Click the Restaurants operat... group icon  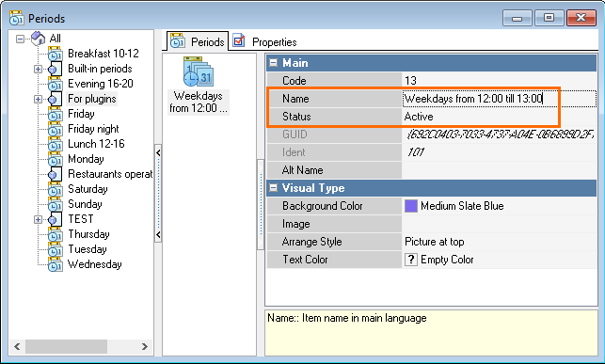pos(55,174)
